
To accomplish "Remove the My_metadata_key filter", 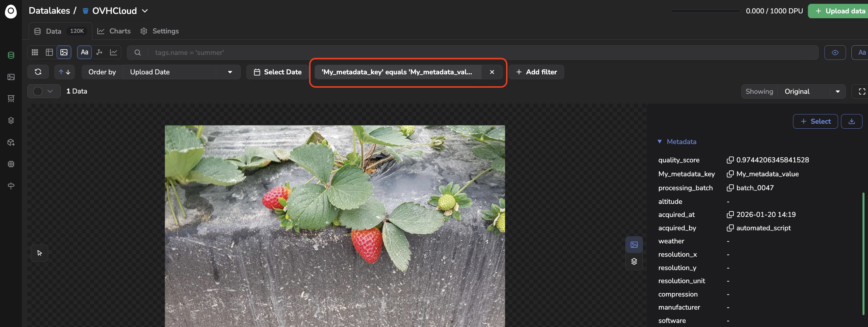I will pos(492,72).
